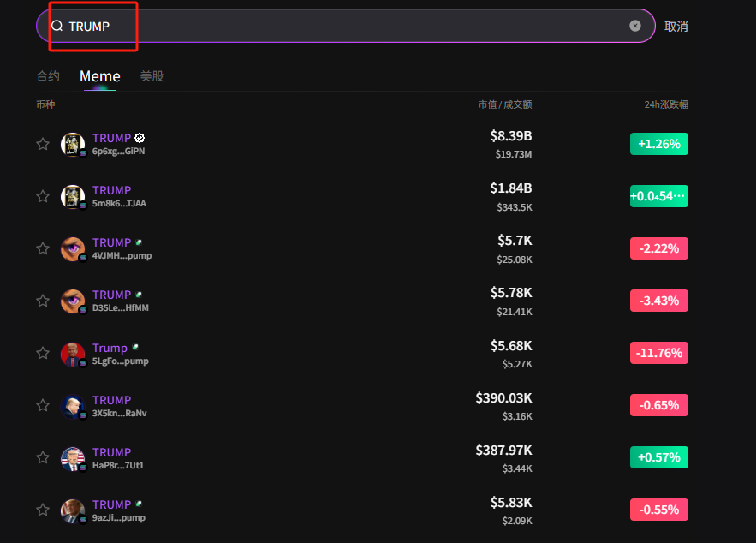The height and width of the screenshot is (543, 756).
Task: Select contract address D35Le...HfMM
Action: coord(121,307)
